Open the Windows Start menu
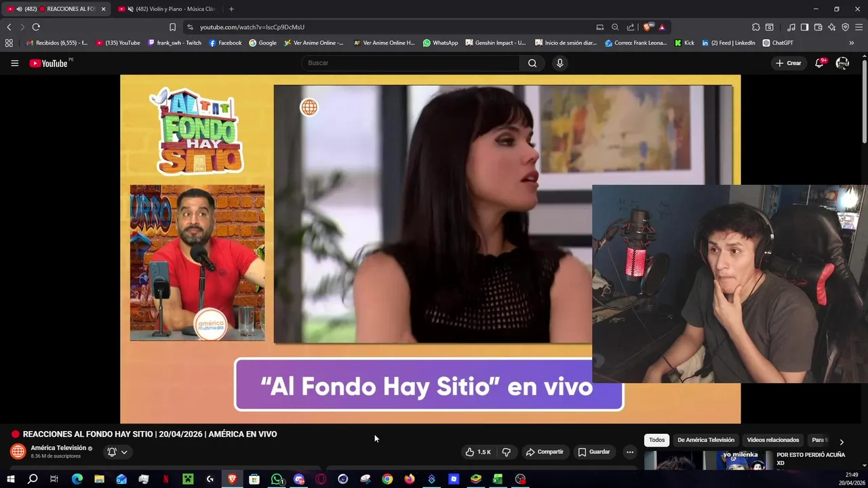Screen dimensions: 868x488 (10, 479)
